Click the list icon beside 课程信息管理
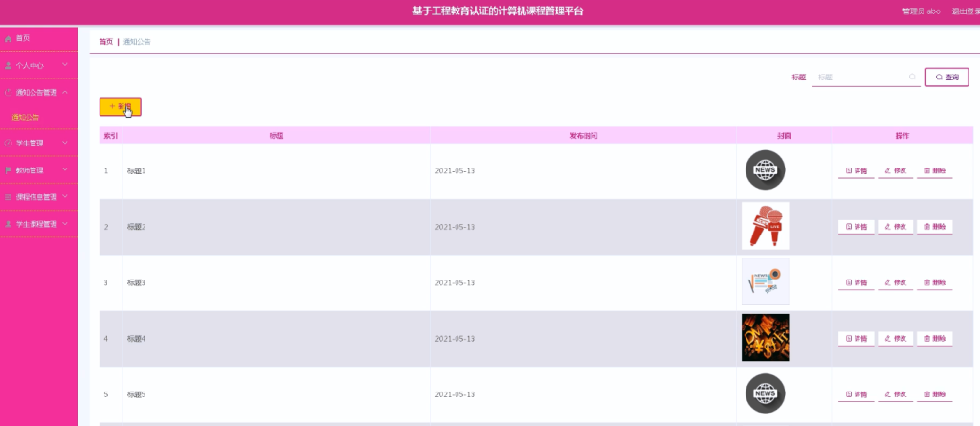980x426 pixels. (x=8, y=197)
